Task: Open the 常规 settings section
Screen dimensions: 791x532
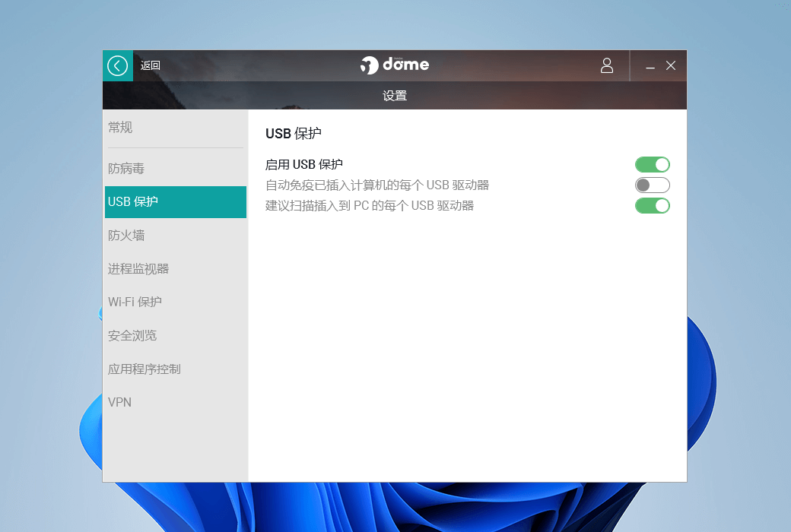Action: coord(120,128)
